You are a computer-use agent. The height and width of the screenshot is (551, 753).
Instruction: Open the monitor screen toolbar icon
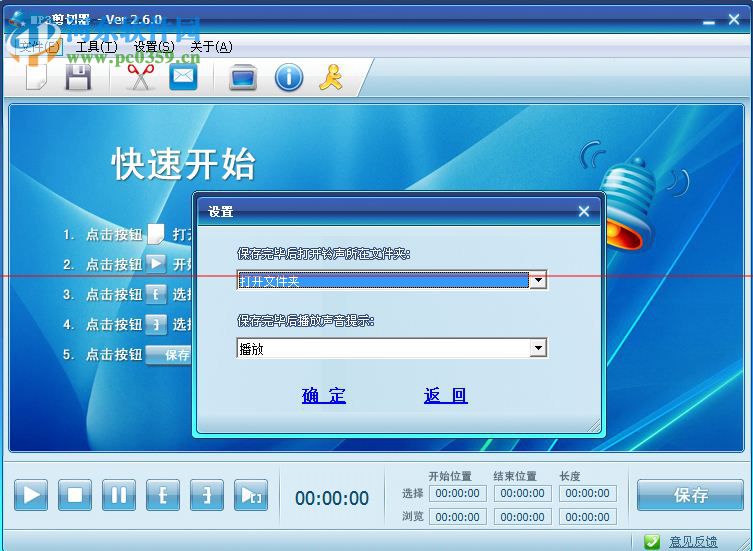243,77
